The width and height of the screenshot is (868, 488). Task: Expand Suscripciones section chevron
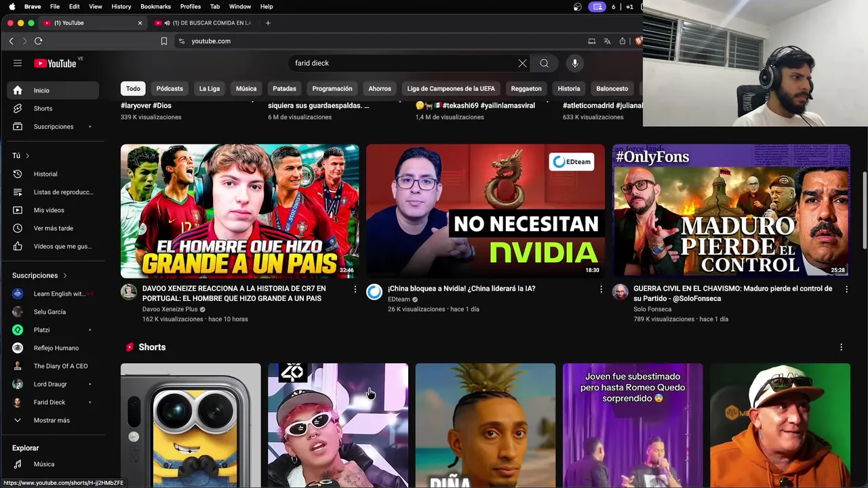[x=65, y=276]
